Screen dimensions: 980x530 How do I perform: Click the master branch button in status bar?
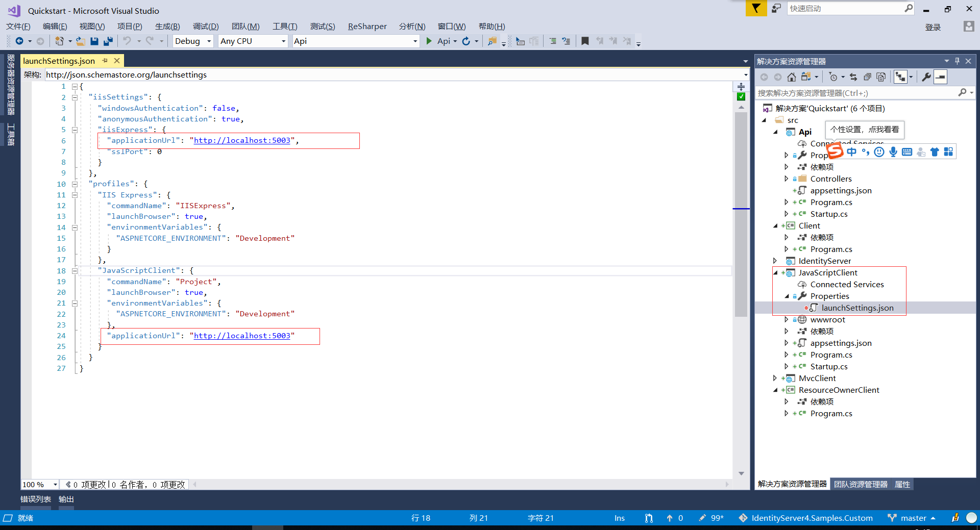click(912, 518)
